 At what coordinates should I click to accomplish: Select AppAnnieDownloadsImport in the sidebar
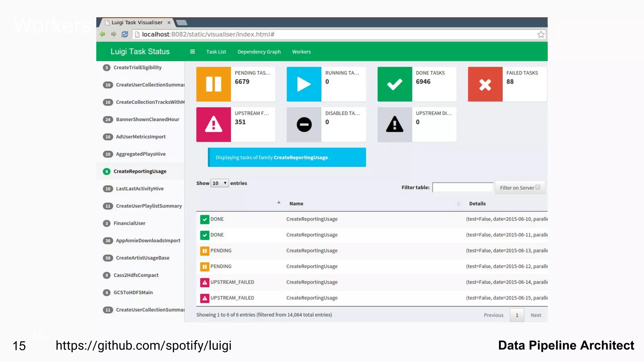click(148, 241)
